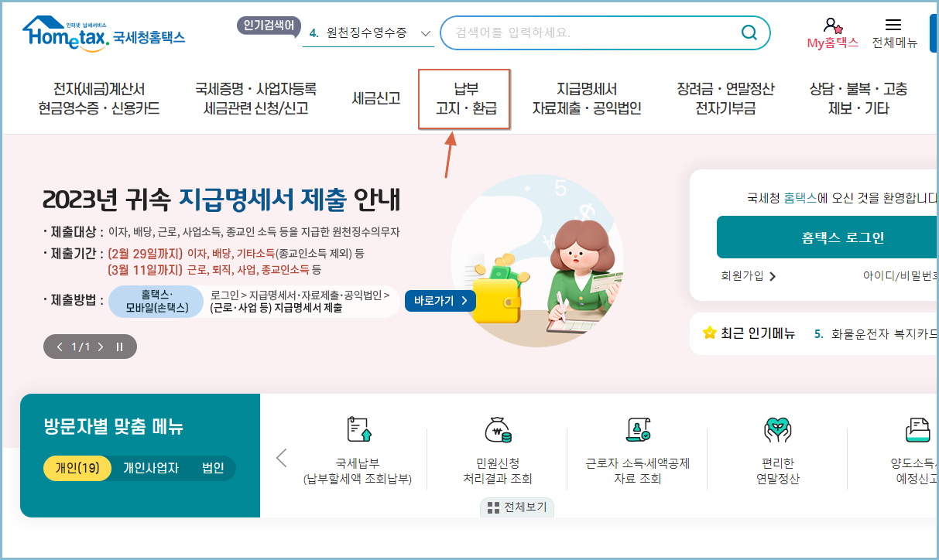Click the search magnifier icon

click(x=748, y=32)
